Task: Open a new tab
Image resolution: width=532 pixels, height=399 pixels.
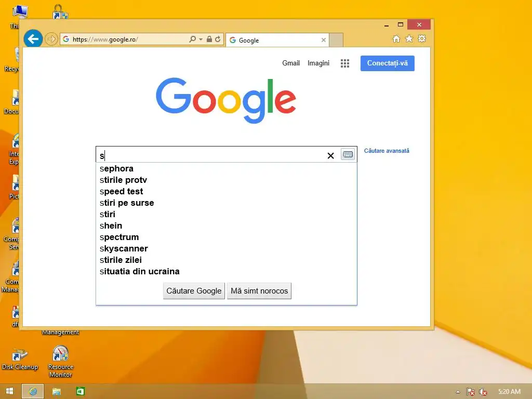Action: 336,40
